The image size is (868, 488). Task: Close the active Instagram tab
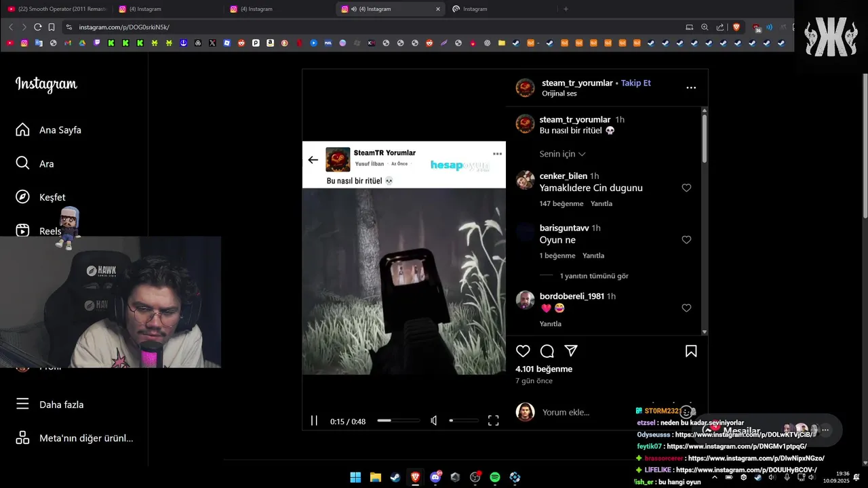tap(438, 9)
